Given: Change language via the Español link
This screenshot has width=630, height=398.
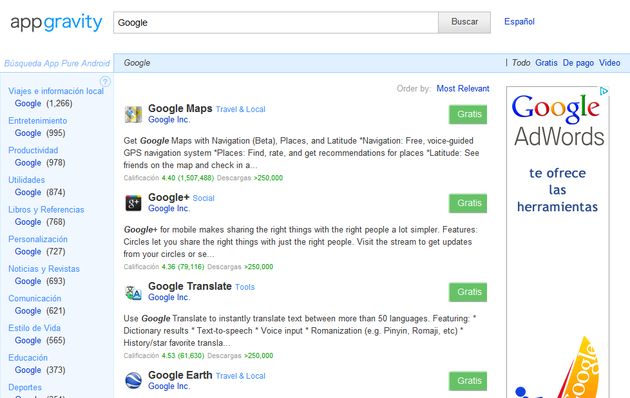Looking at the screenshot, I should [x=519, y=22].
